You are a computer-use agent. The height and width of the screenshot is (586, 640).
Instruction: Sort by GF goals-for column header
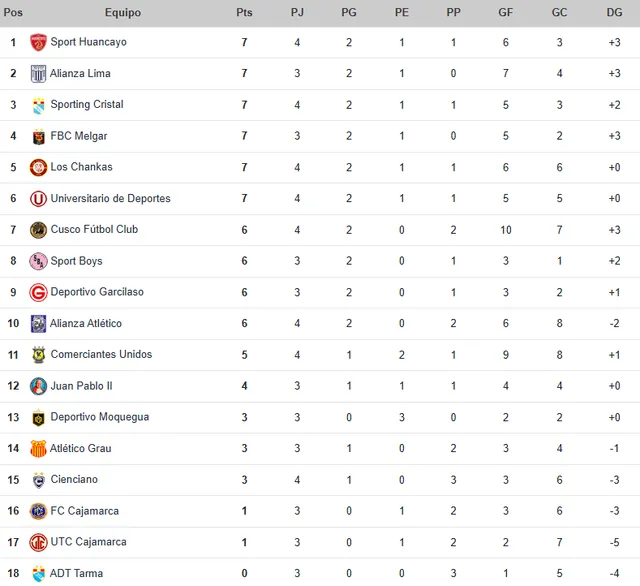coord(505,13)
